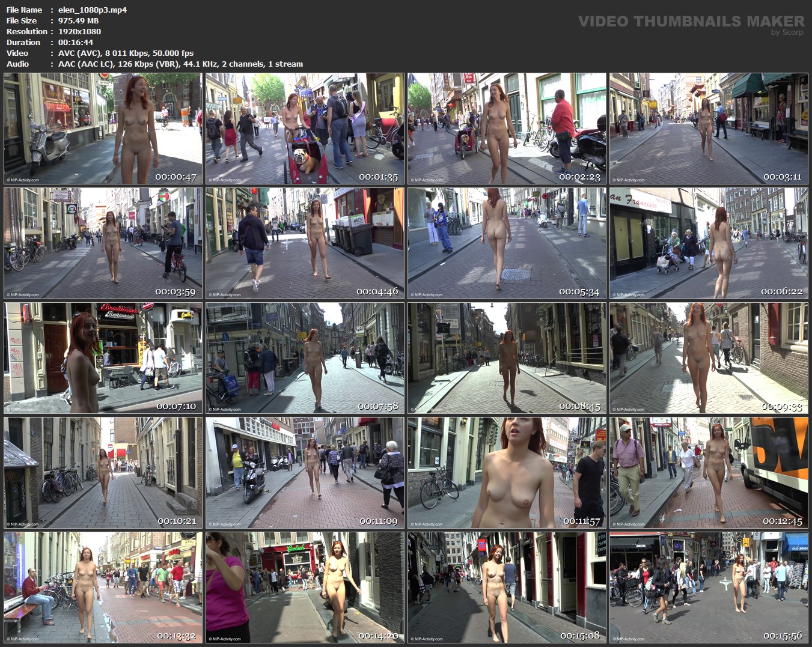Choose the frame stamped 00:11:09
Screen dimensions: 812x647
point(305,473)
